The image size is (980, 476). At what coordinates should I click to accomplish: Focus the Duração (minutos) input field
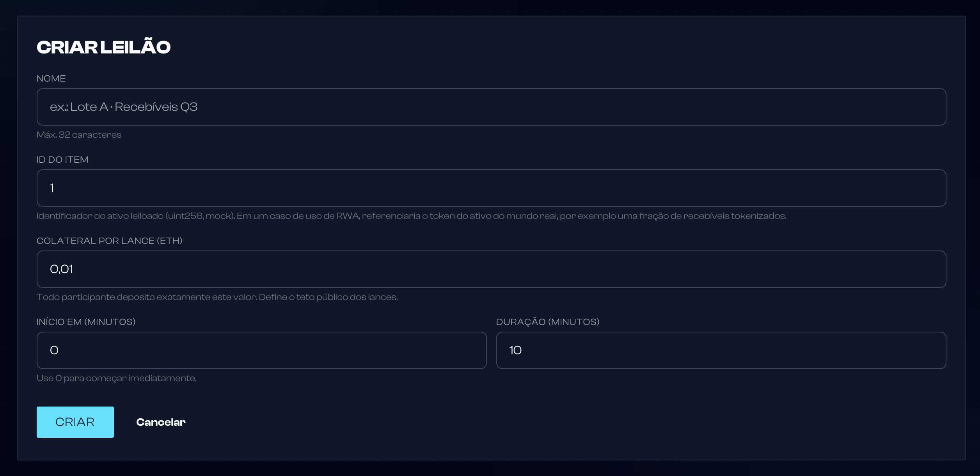coord(721,350)
